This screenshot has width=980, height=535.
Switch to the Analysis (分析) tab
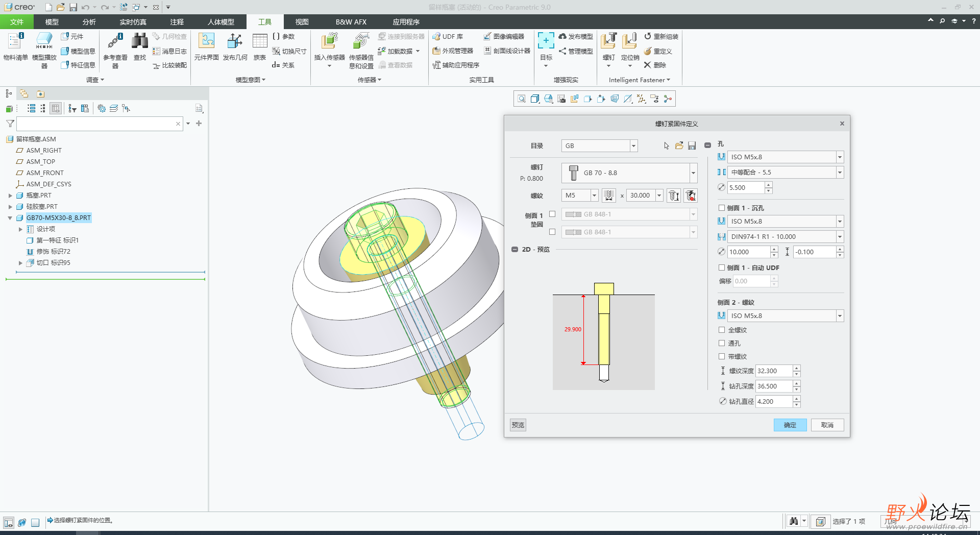[89, 22]
